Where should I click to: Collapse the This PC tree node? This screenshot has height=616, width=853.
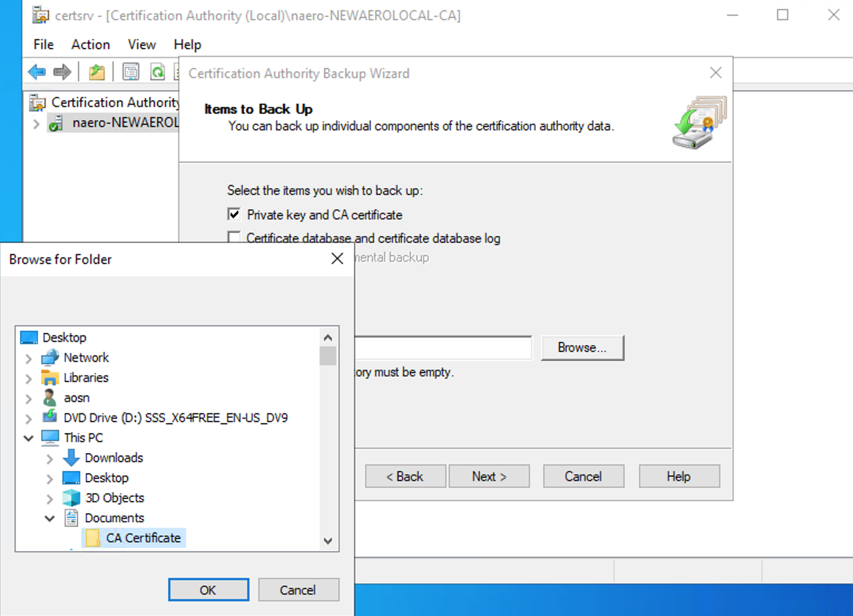[x=29, y=438]
